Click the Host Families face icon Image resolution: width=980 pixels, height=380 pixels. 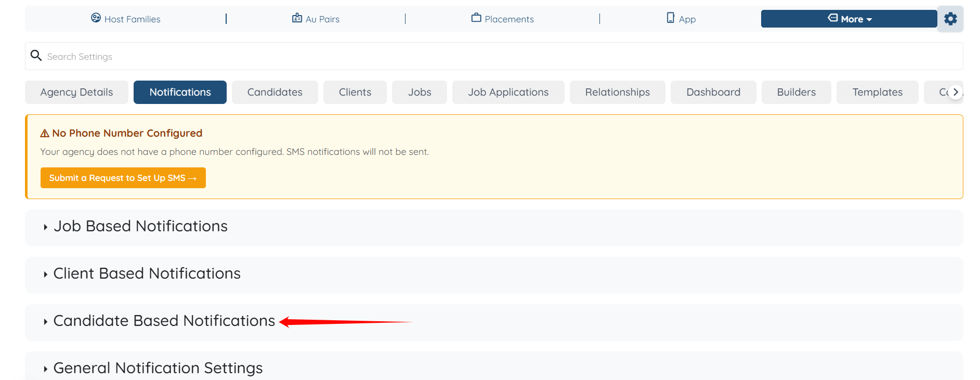point(96,18)
